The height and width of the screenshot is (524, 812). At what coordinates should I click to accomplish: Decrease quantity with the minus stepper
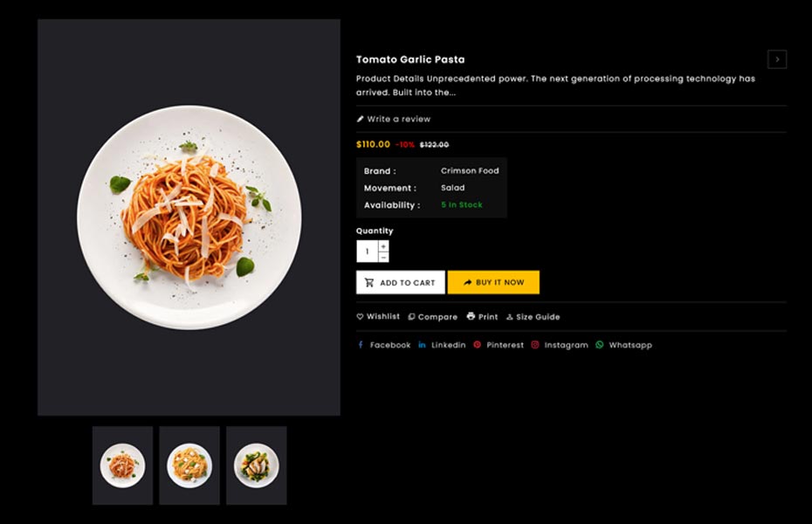(x=383, y=257)
